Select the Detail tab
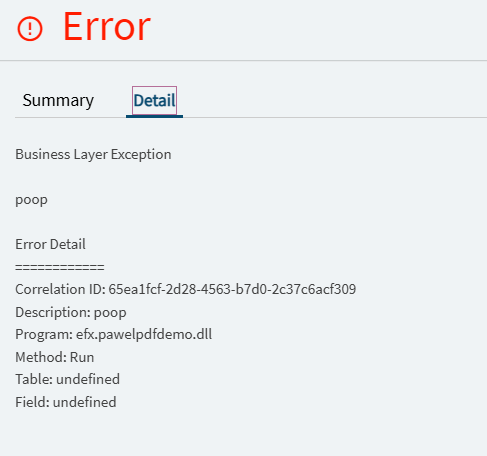The height and width of the screenshot is (456, 487). (x=154, y=101)
